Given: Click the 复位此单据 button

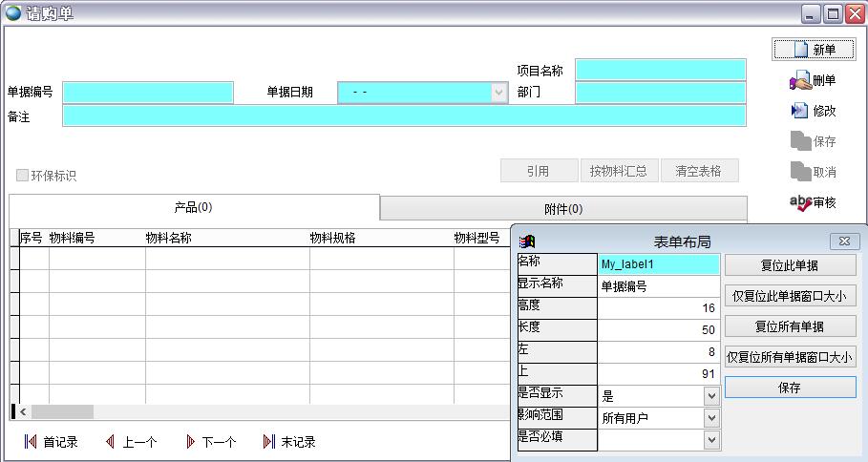Looking at the screenshot, I should pyautogui.click(x=789, y=265).
